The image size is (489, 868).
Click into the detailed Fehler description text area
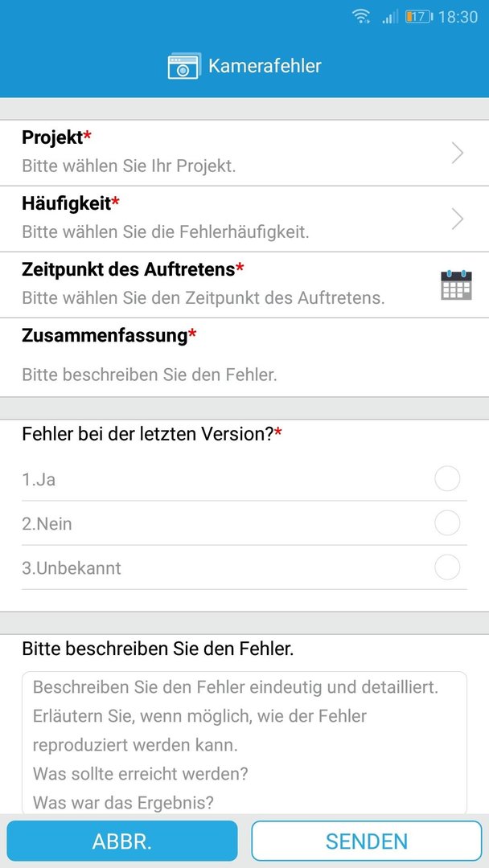(244, 743)
